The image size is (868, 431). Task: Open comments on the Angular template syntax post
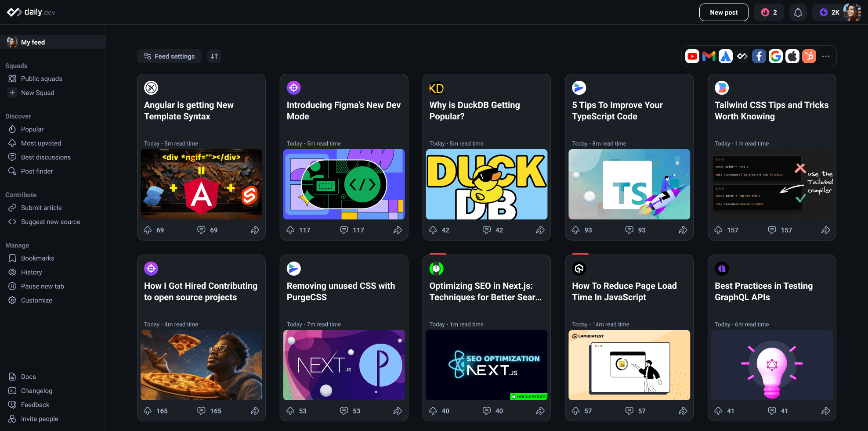click(201, 230)
